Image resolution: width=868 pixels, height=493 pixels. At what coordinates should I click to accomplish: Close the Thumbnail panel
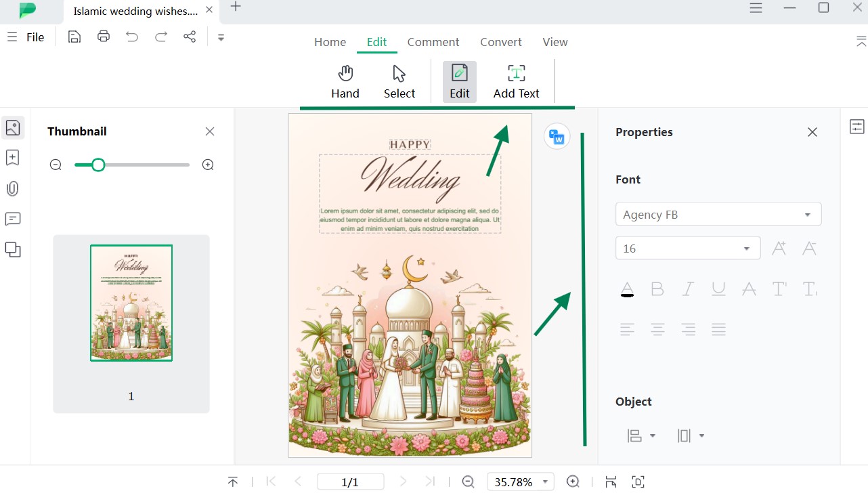pos(210,131)
